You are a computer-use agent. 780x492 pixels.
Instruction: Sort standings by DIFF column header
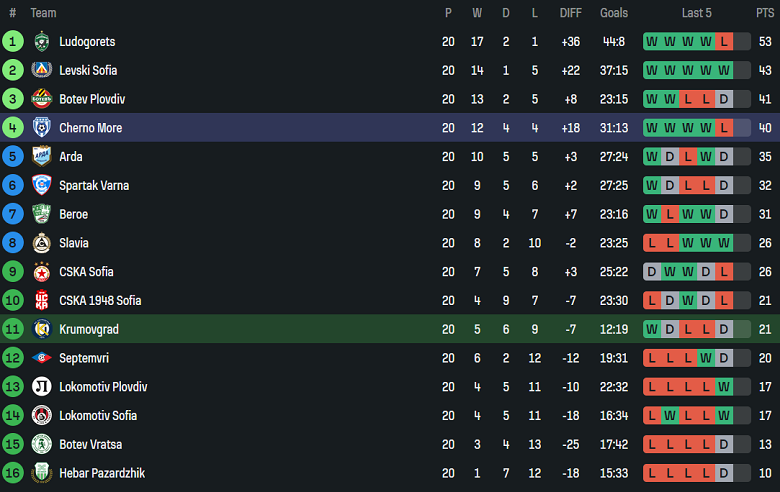pyautogui.click(x=571, y=13)
